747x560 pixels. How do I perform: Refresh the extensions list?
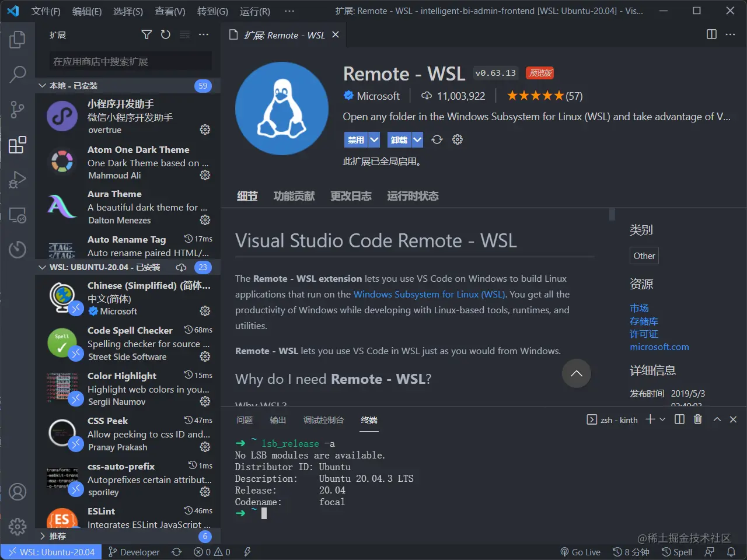[166, 35]
